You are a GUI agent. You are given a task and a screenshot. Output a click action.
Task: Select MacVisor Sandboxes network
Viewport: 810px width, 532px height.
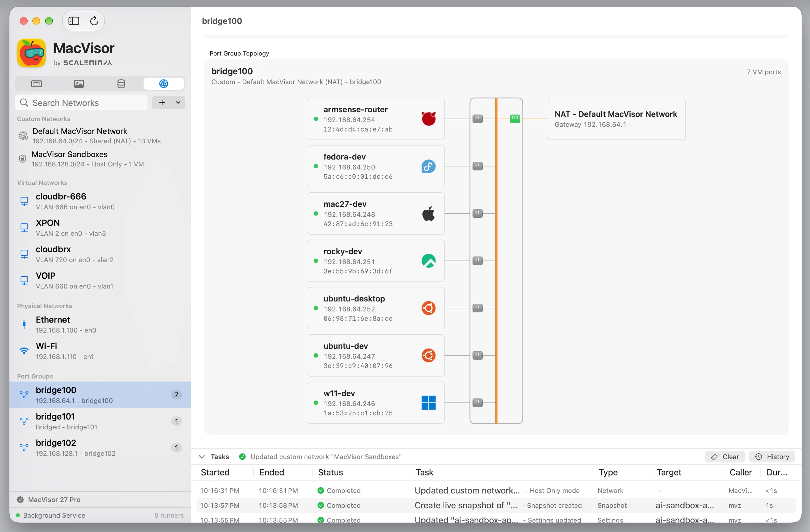(x=100, y=159)
